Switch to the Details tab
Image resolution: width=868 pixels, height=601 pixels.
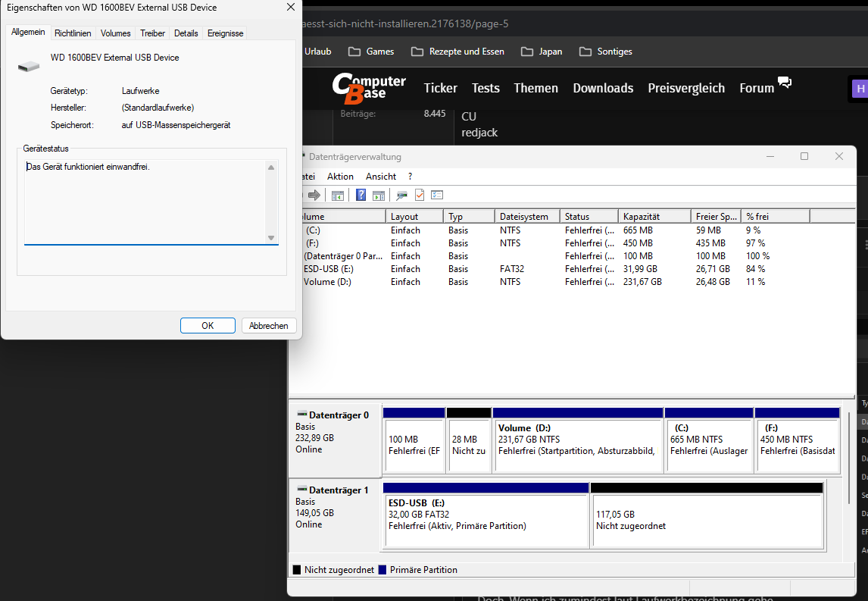(186, 33)
